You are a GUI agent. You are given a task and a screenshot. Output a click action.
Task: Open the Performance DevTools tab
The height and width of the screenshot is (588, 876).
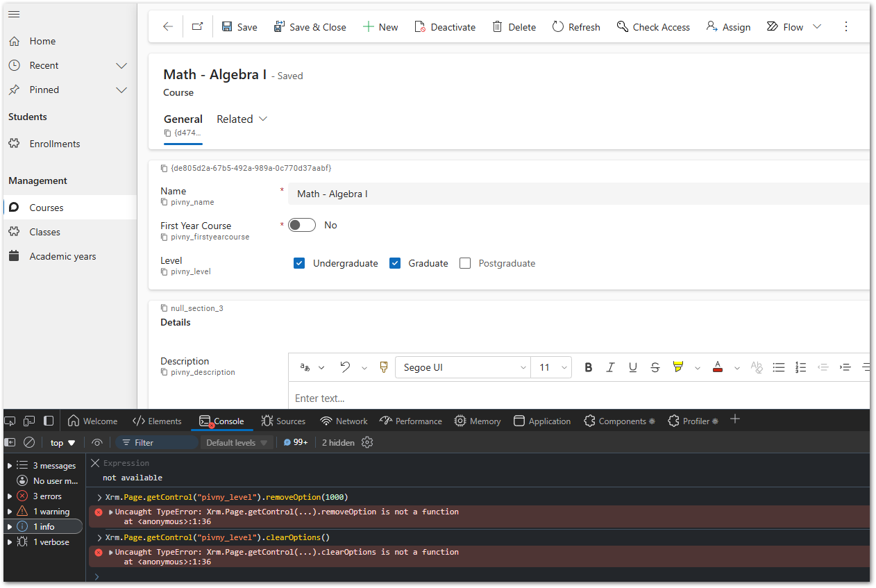(x=411, y=421)
